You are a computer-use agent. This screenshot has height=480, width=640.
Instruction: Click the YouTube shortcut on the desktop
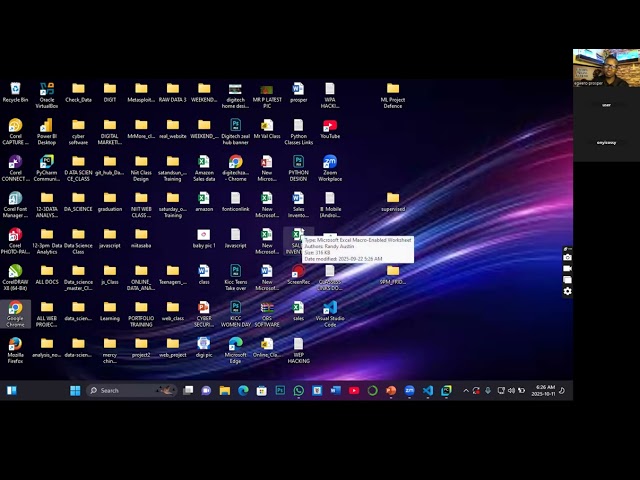point(330,126)
